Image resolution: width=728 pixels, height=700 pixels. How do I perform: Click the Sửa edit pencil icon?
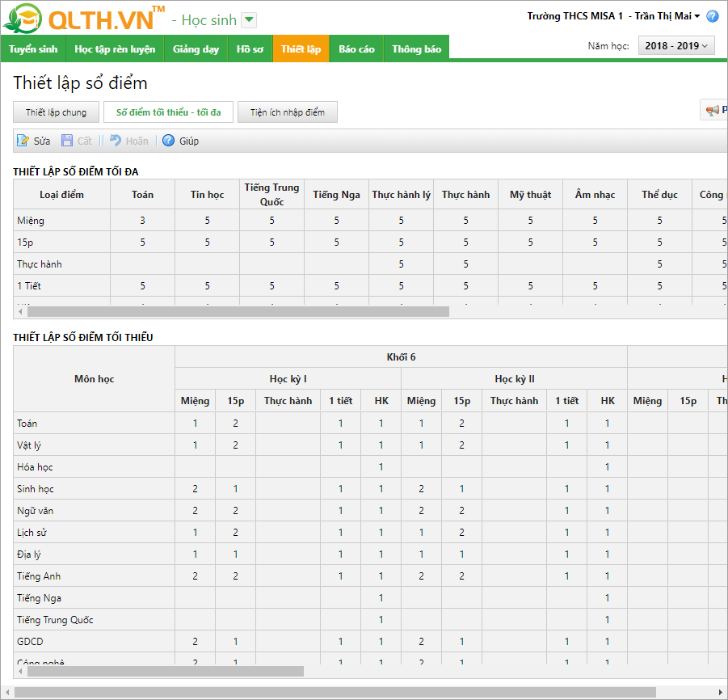click(x=23, y=141)
